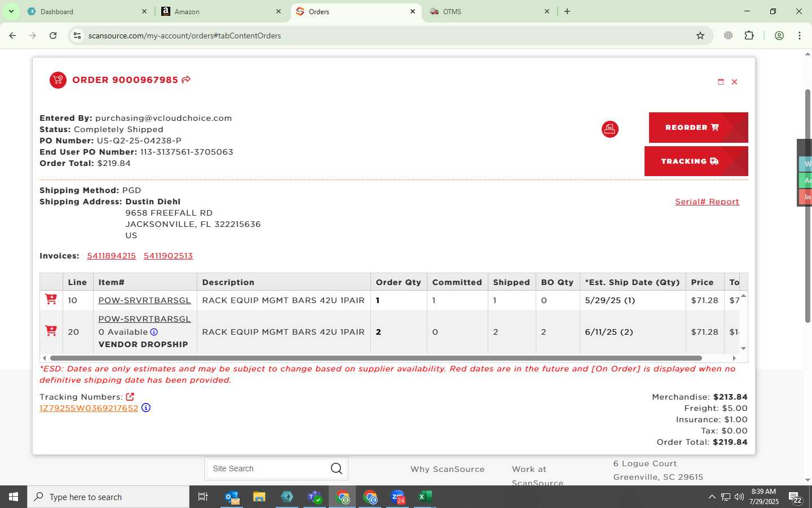Image resolution: width=812 pixels, height=508 pixels.
Task: Open the notification center icon
Action: pos(795,497)
